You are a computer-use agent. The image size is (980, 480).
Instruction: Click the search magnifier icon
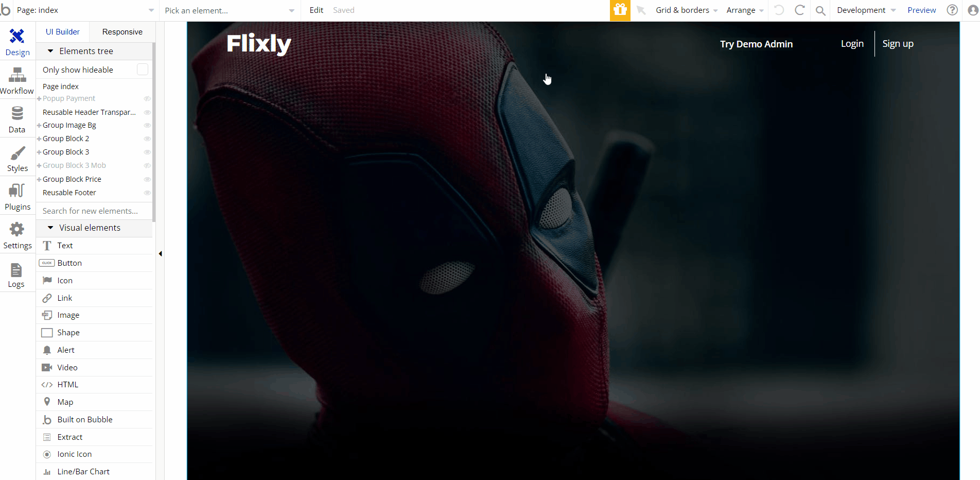[820, 10]
